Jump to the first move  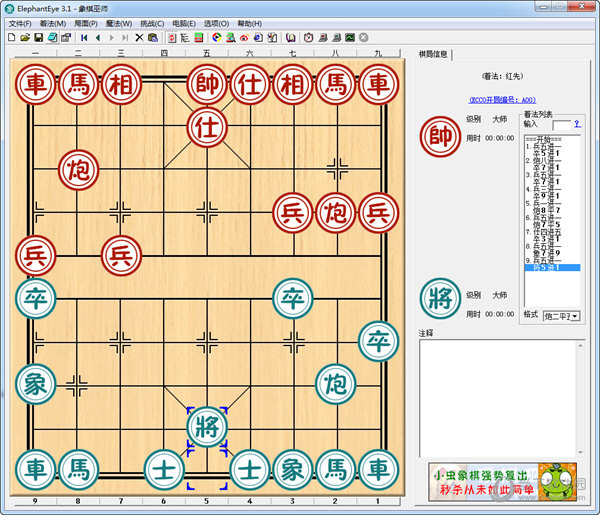(x=84, y=37)
